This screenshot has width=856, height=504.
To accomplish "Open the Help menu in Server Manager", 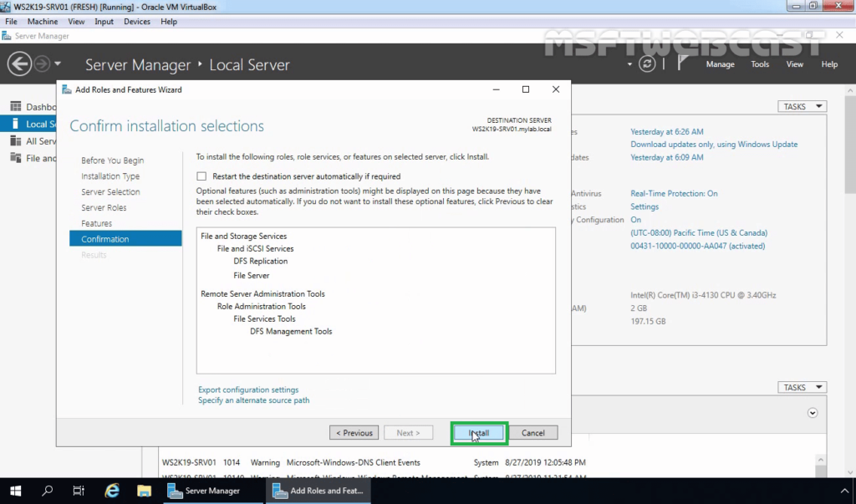I will click(829, 64).
